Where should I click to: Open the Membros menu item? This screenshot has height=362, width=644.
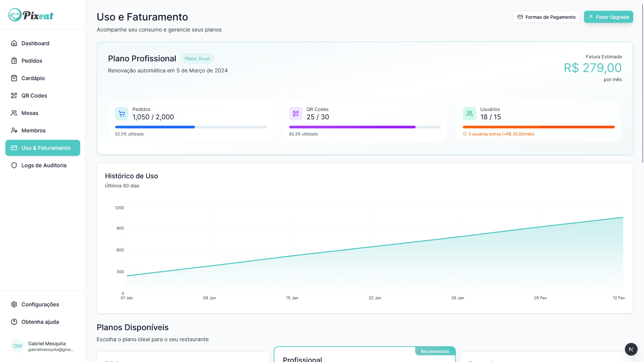click(34, 130)
